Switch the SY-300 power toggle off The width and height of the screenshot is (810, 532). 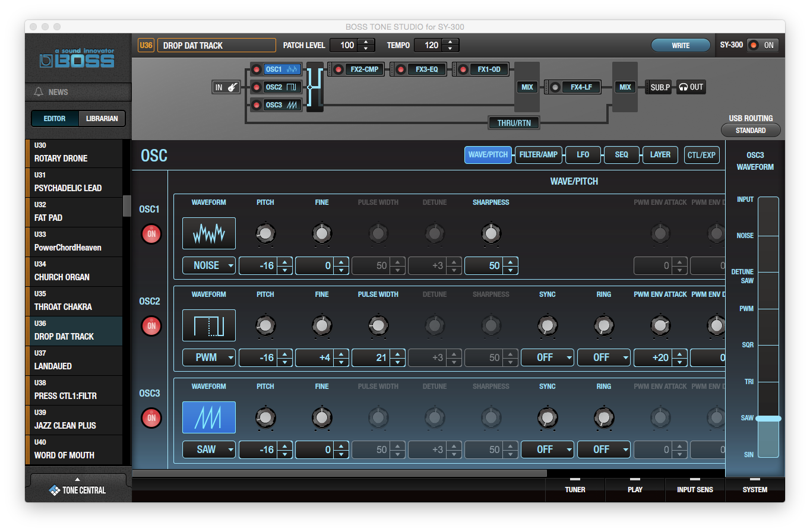(762, 44)
